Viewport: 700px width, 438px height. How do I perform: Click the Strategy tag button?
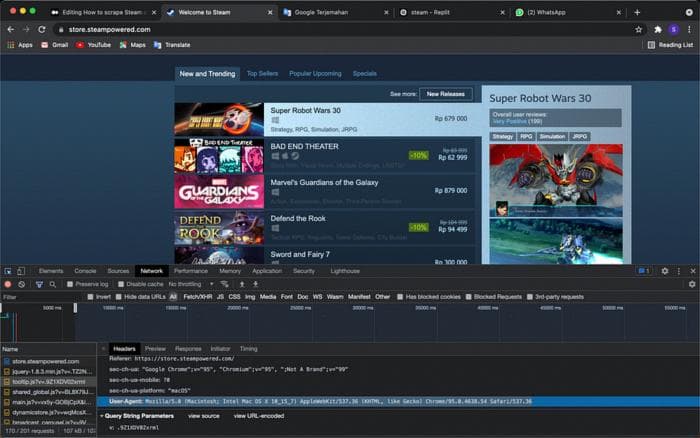pos(503,137)
